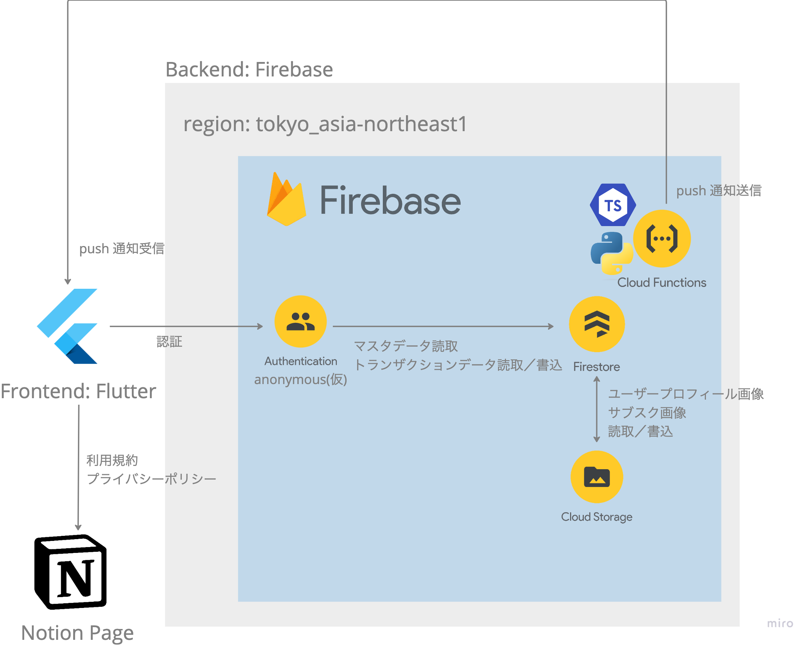Viewport: 812px width, 646px height.
Task: Select the 'Frontend: Flutter' label
Action: 78,391
